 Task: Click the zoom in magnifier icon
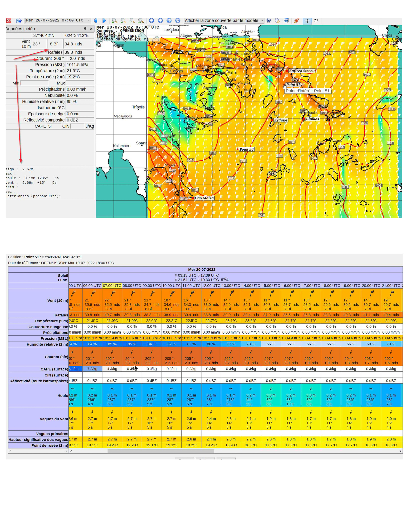(114, 21)
